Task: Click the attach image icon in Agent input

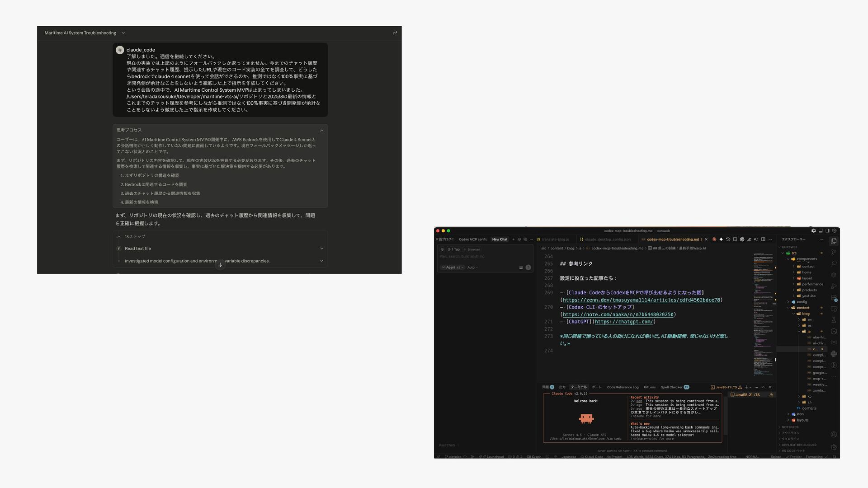Action: click(521, 267)
